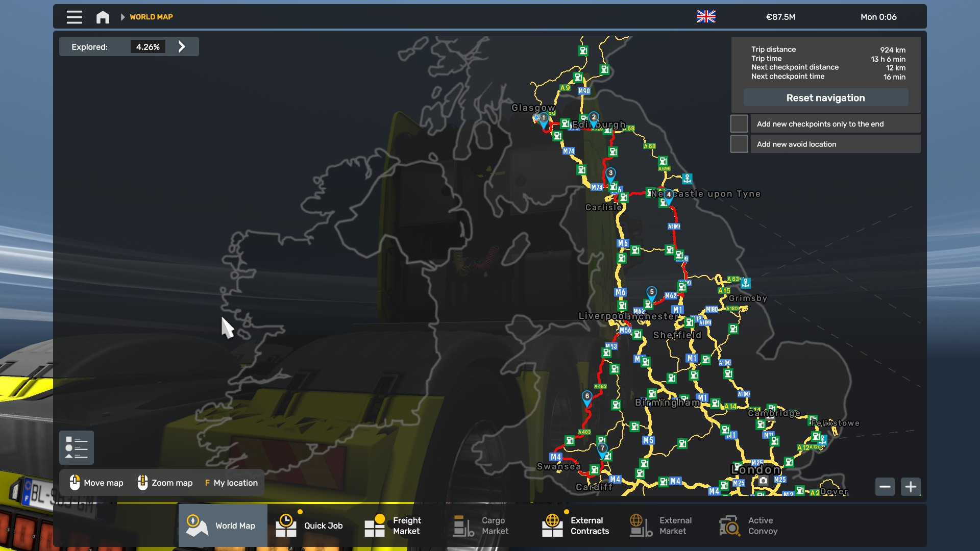Viewport: 980px width, 551px height.
Task: Toggle the add new avoid location checkbox
Action: [x=739, y=144]
